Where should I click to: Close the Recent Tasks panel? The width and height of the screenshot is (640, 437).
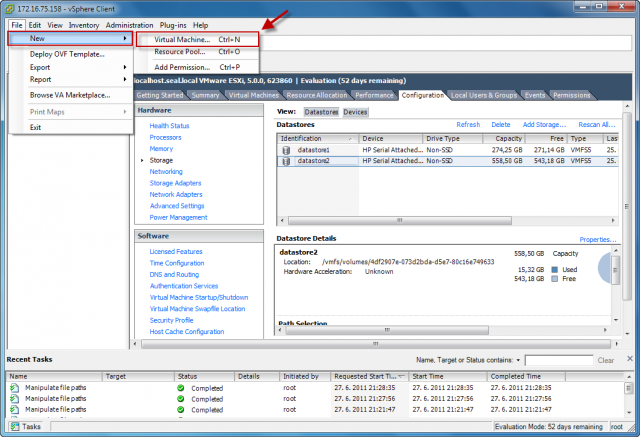coord(630,359)
